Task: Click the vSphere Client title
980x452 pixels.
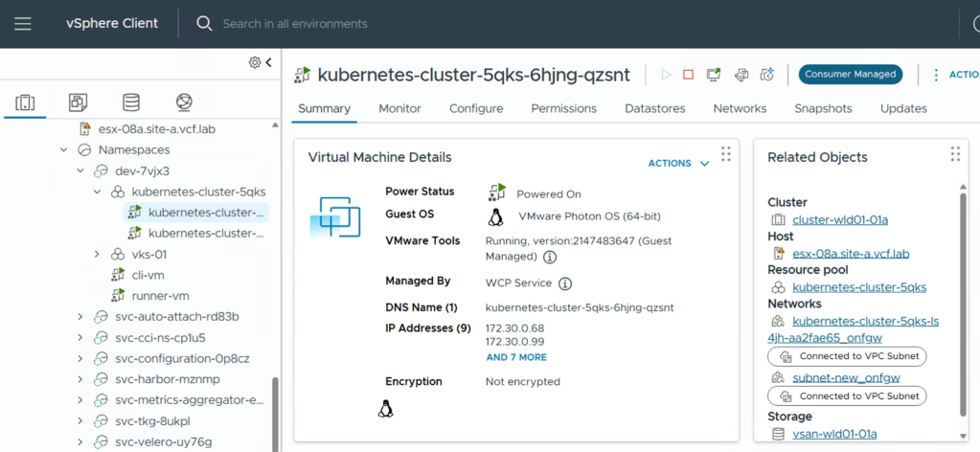Action: tap(112, 24)
